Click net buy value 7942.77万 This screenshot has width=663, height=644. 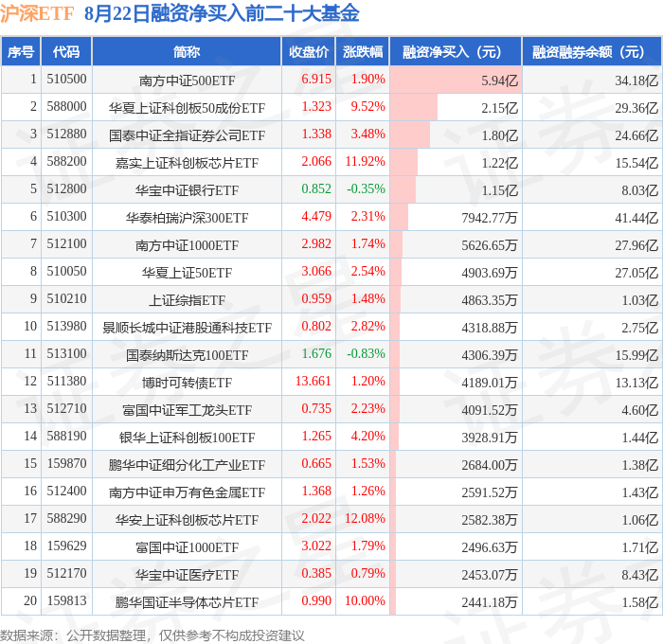point(490,218)
